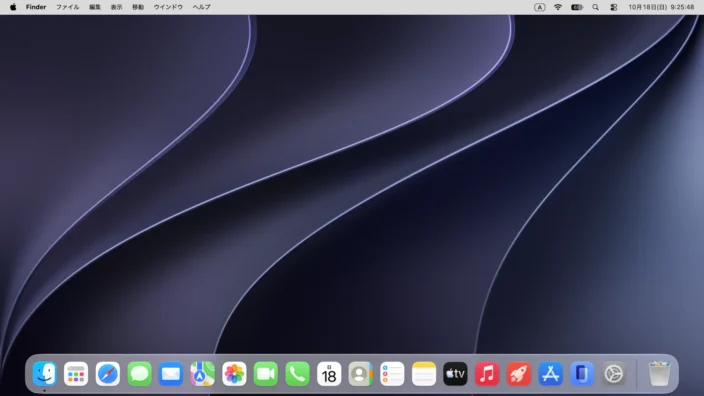The width and height of the screenshot is (704, 396).
Task: Open Music app in Dock
Action: coord(487,374)
